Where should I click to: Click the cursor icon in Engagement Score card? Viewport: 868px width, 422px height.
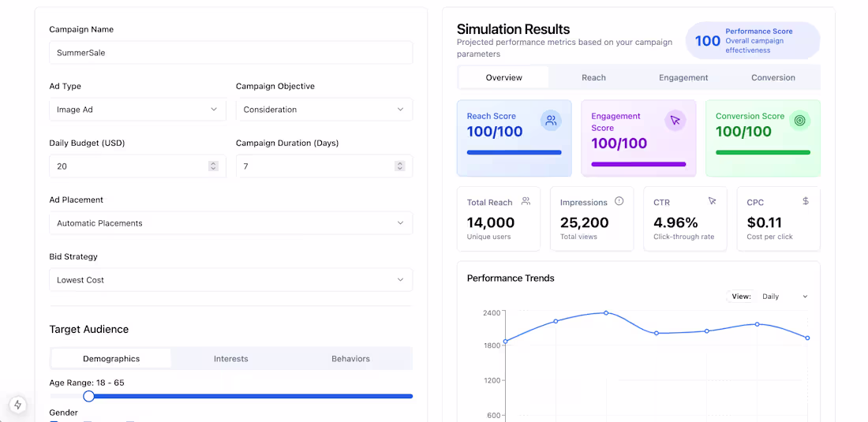click(675, 121)
